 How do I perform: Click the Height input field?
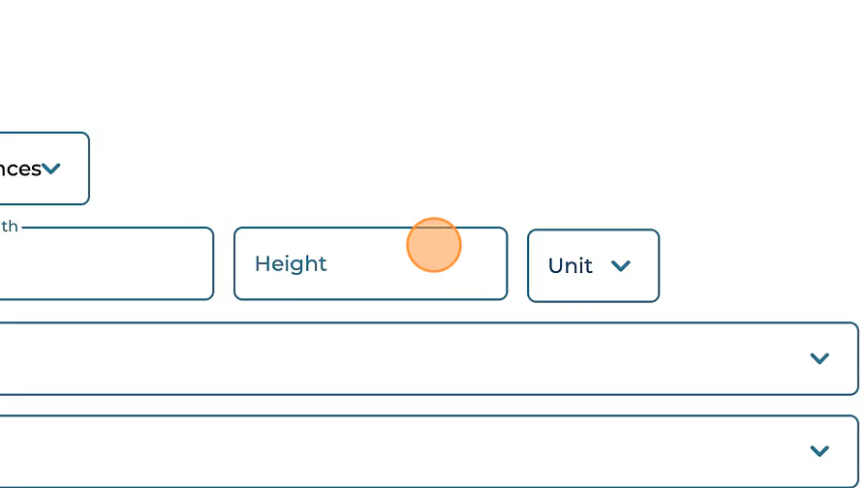pyautogui.click(x=370, y=263)
